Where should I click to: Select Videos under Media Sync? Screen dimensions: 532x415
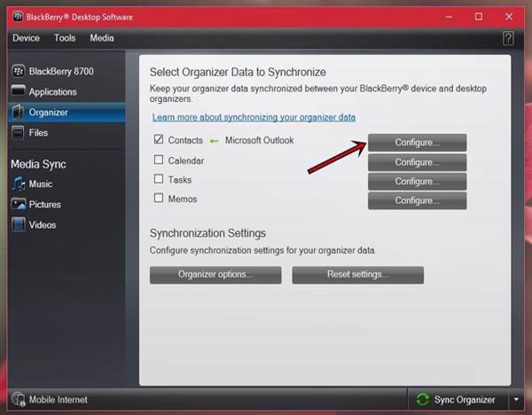66,224
